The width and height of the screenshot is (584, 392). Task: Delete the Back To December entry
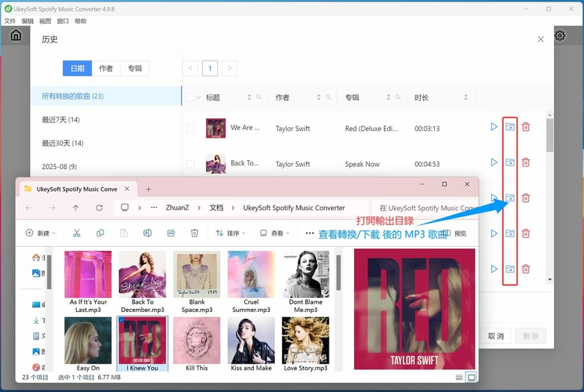pyautogui.click(x=526, y=162)
